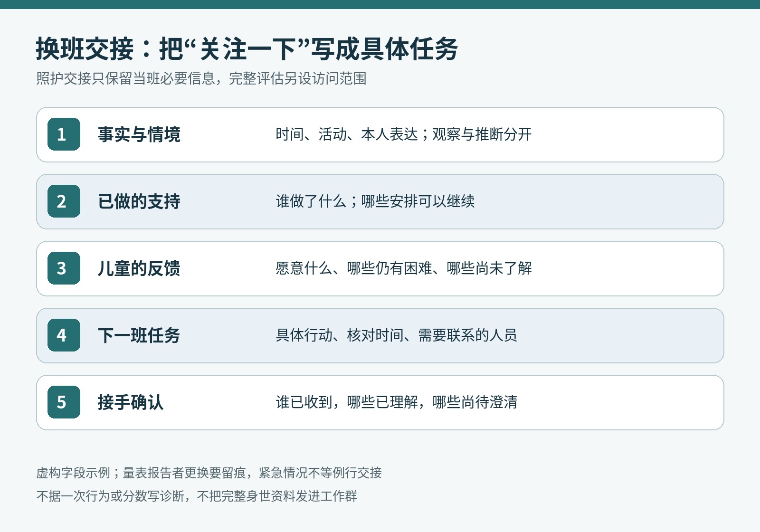
Task: Click the text 愿意什么、哪些仍有困难、哪些尚未了解
Action: (404, 268)
